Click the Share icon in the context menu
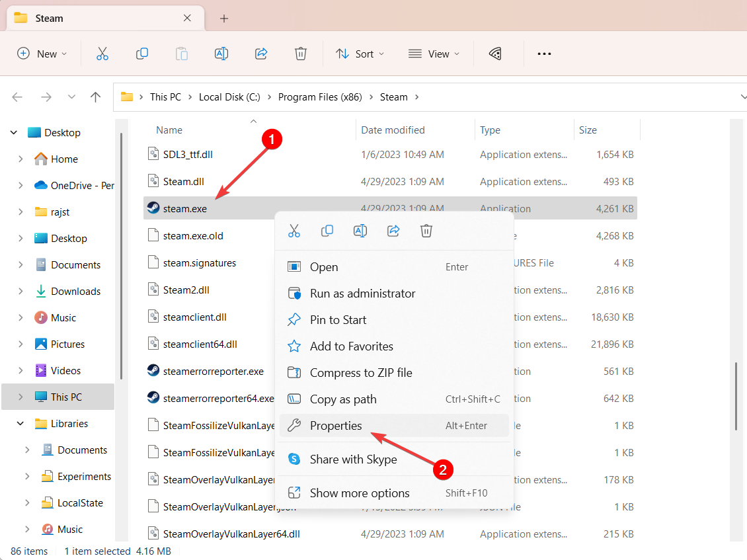 [x=393, y=231]
